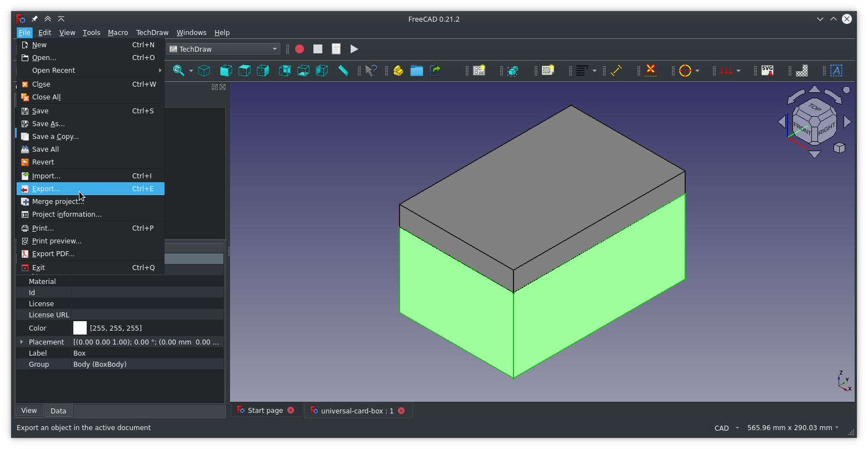Screen dimensions: 868x449
Task: Open the TechDraw workbench dropdown
Action: coord(223,49)
